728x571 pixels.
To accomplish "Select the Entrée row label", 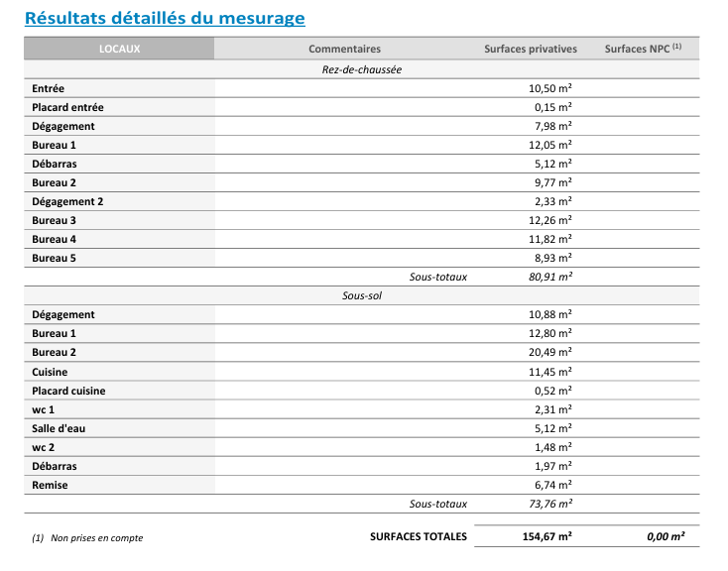I will click(x=49, y=88).
